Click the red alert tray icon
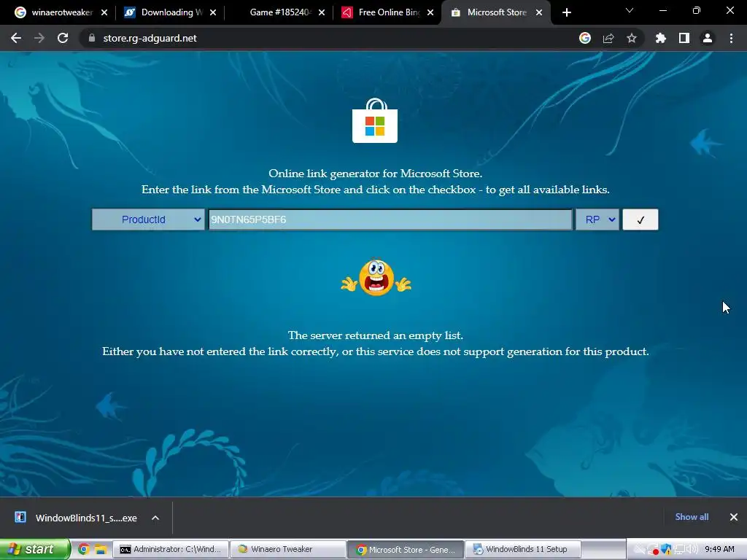747x560 pixels. click(x=654, y=550)
